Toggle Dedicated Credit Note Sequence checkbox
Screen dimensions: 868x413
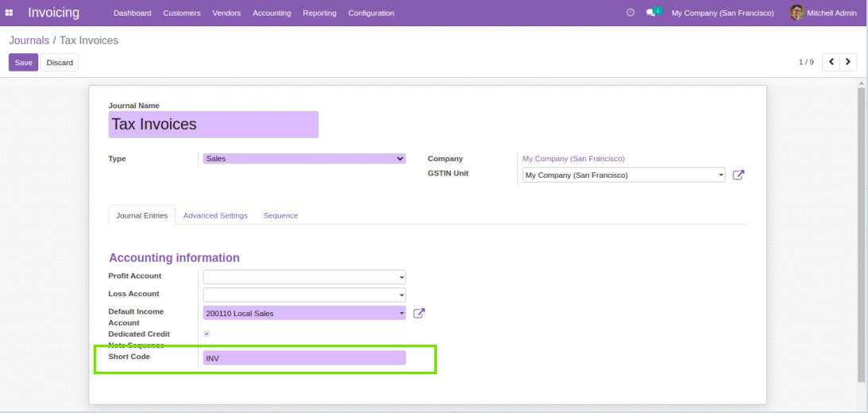point(206,334)
